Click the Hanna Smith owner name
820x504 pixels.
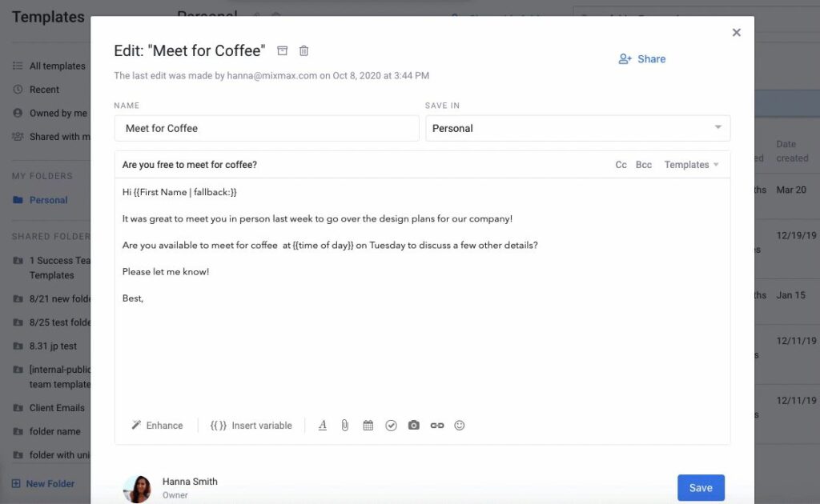(190, 482)
